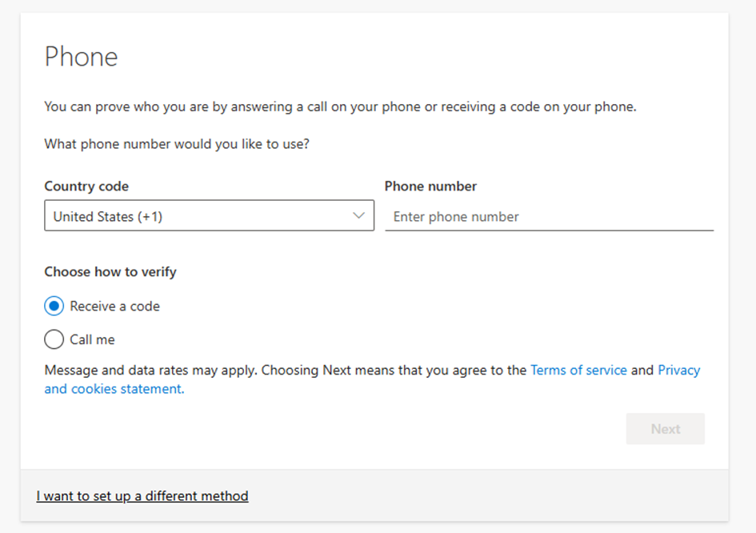Open the Country code dropdown
This screenshot has width=756, height=533.
pyautogui.click(x=208, y=216)
